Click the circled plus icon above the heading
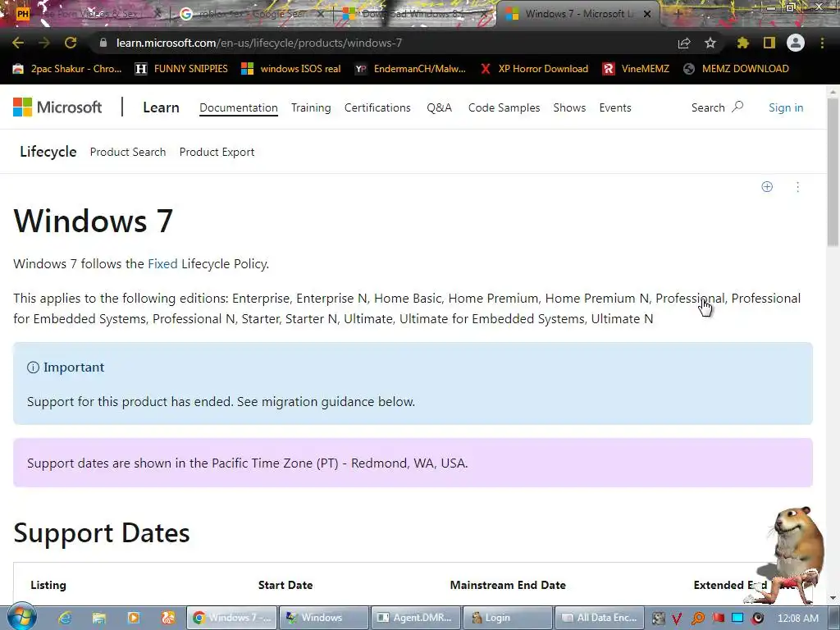 click(x=767, y=186)
